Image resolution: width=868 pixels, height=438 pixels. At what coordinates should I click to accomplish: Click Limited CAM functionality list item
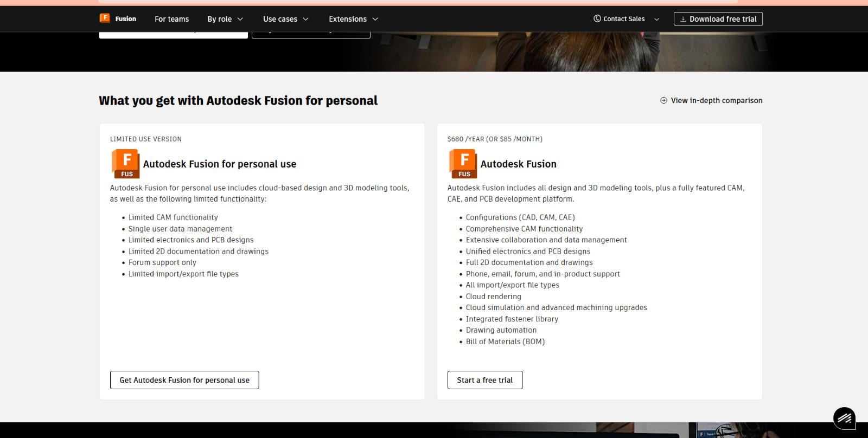point(173,217)
